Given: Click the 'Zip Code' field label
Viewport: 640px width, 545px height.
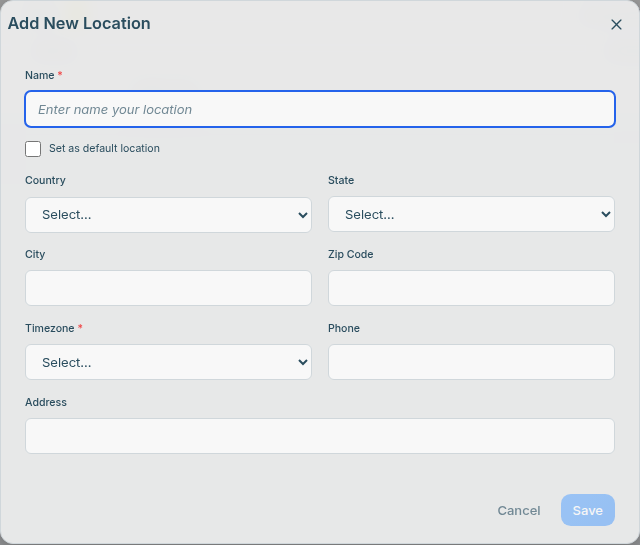Looking at the screenshot, I should pos(351,254).
